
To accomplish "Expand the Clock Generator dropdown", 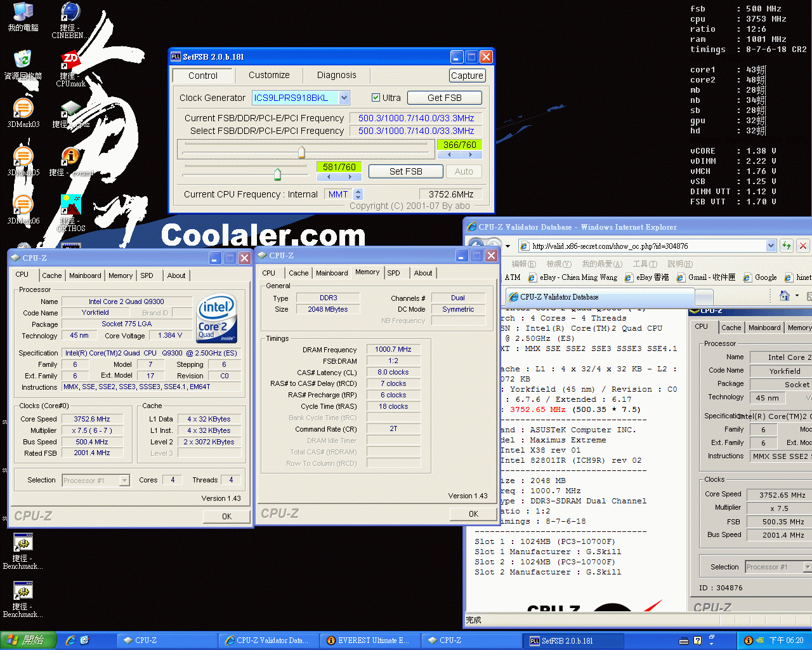I will point(344,98).
